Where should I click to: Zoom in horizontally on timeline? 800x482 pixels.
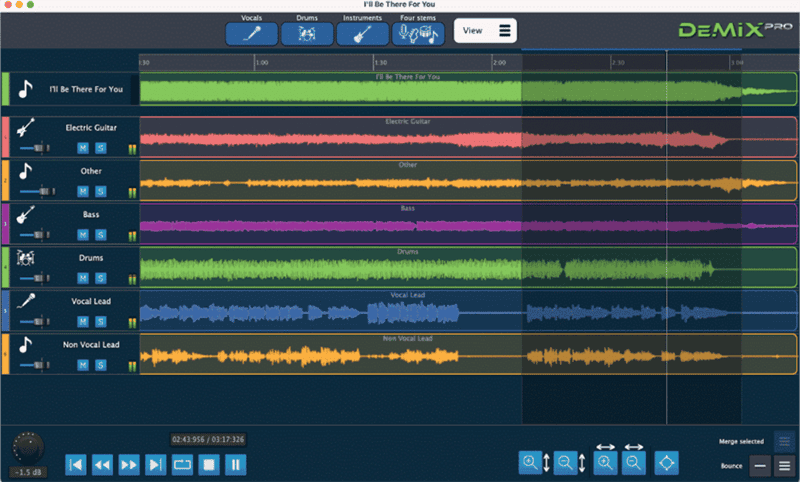coord(605,463)
